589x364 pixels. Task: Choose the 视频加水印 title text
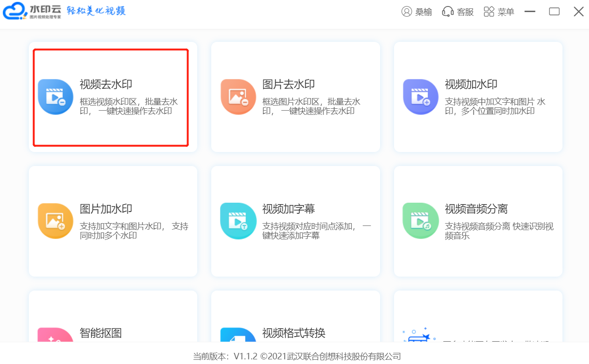click(x=471, y=84)
